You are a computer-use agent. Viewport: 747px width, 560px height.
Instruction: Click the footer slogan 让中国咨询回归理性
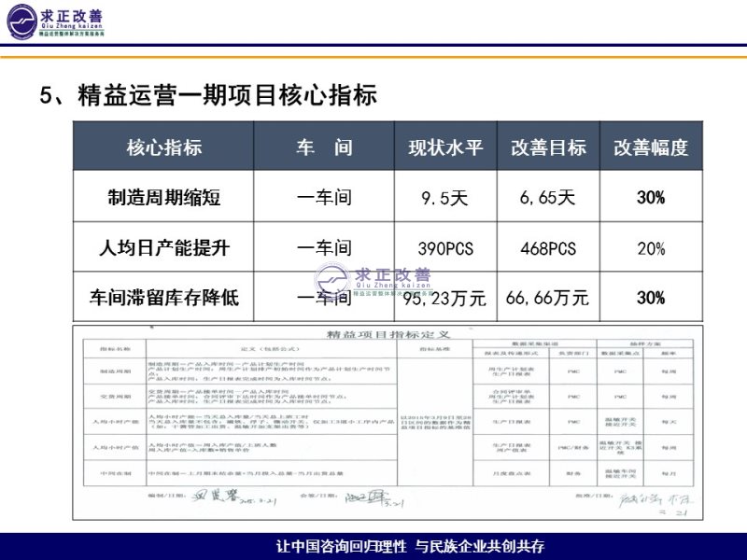tap(345, 546)
